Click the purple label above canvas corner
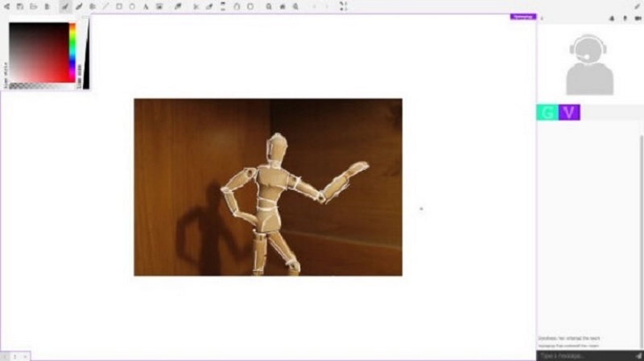Screen dimensions: 644x361 click(522, 16)
